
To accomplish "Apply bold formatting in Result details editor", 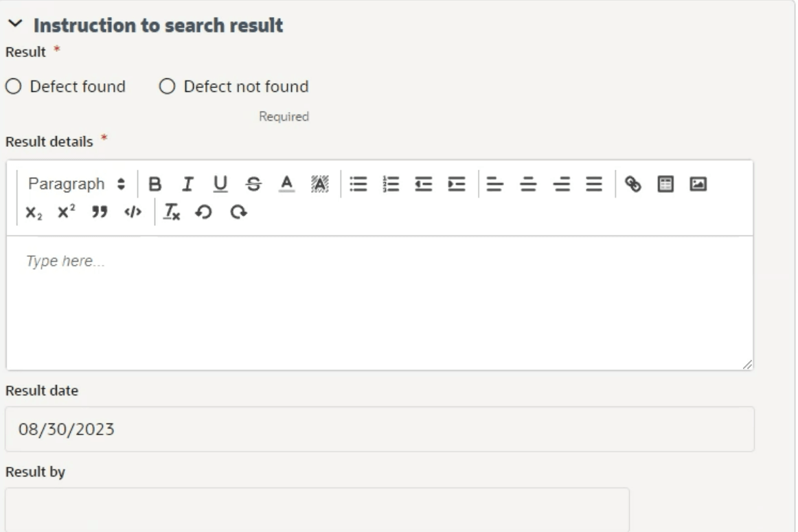I will (x=155, y=183).
